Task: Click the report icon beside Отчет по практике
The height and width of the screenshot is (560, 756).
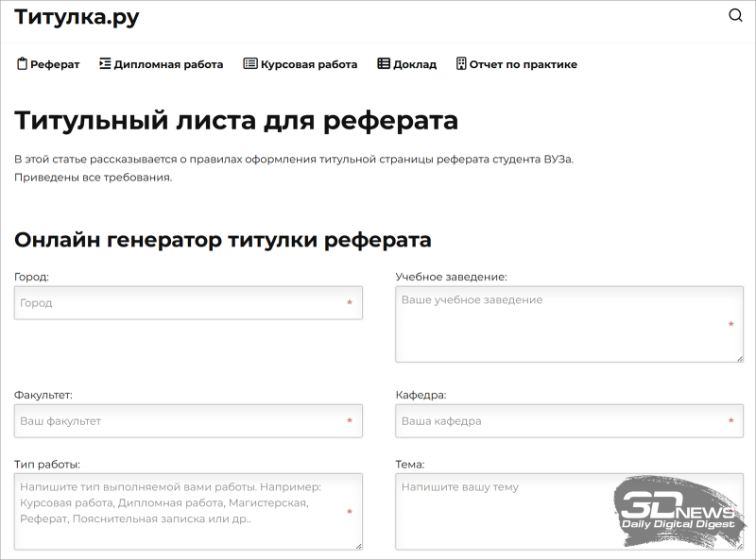Action: [460, 64]
